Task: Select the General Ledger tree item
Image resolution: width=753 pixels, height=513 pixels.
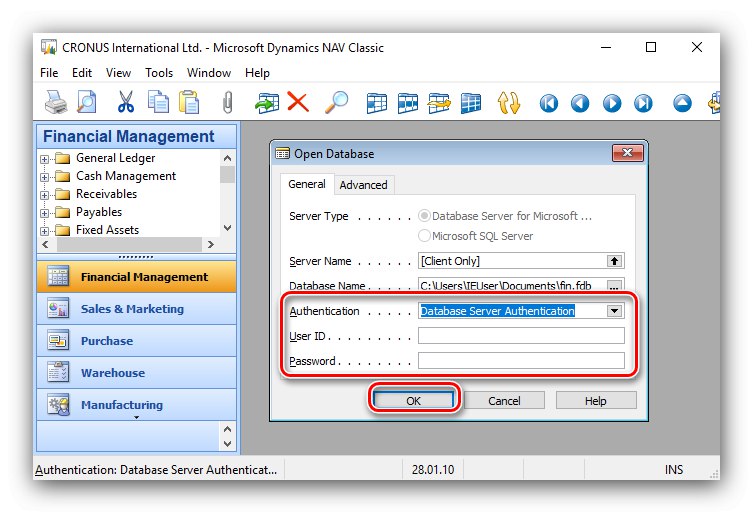Action: click(115, 158)
